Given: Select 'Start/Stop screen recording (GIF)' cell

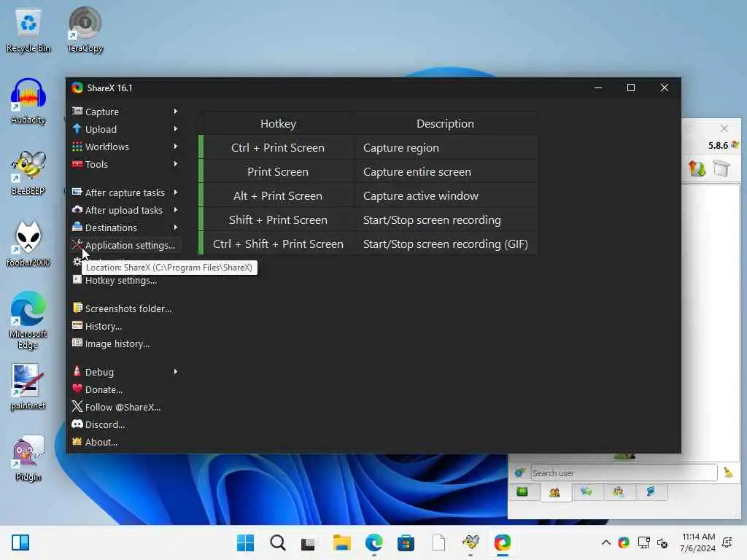Looking at the screenshot, I should [445, 244].
